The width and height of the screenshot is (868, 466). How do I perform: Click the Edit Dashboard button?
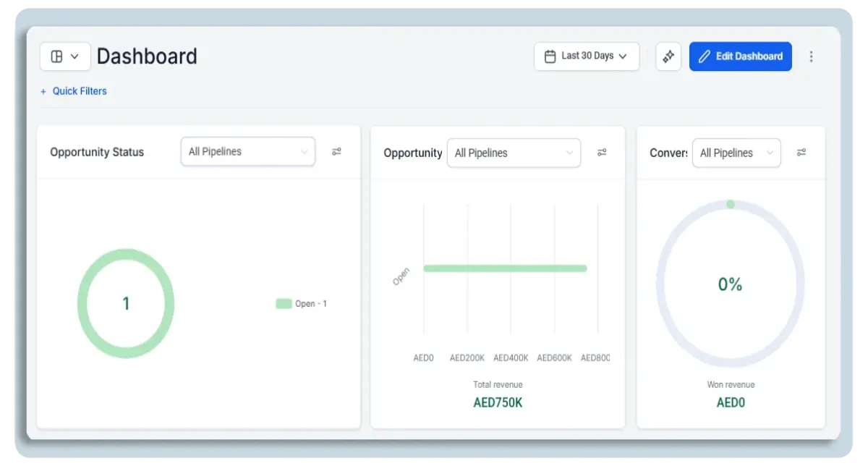point(740,56)
